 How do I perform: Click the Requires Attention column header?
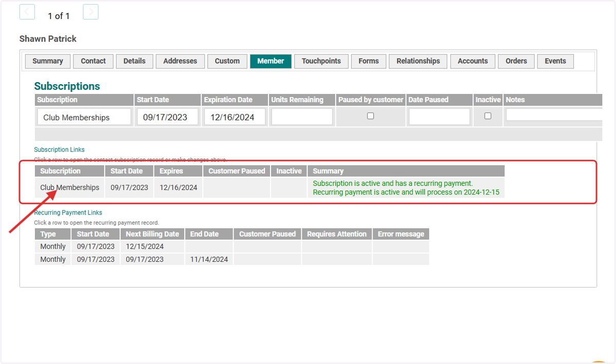point(337,234)
